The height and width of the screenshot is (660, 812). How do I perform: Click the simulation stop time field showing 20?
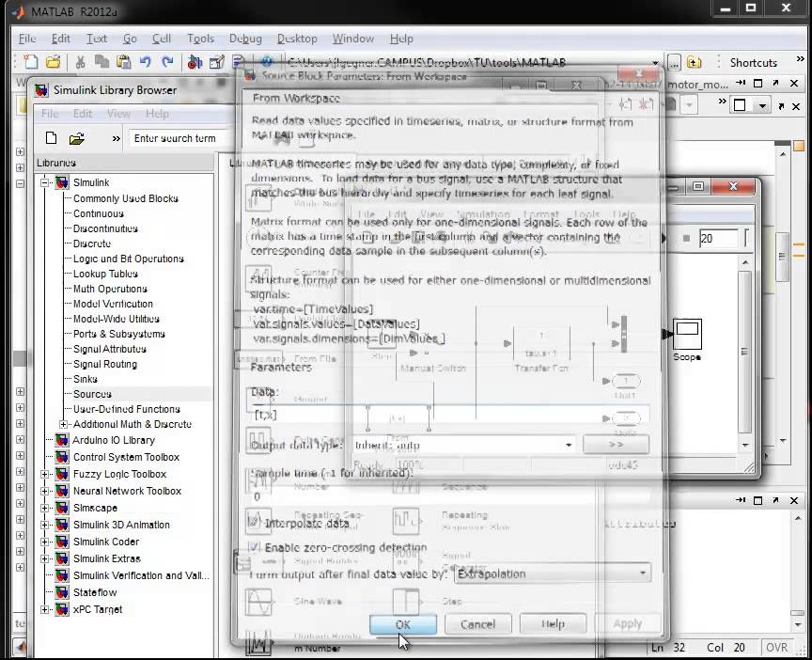[718, 238]
